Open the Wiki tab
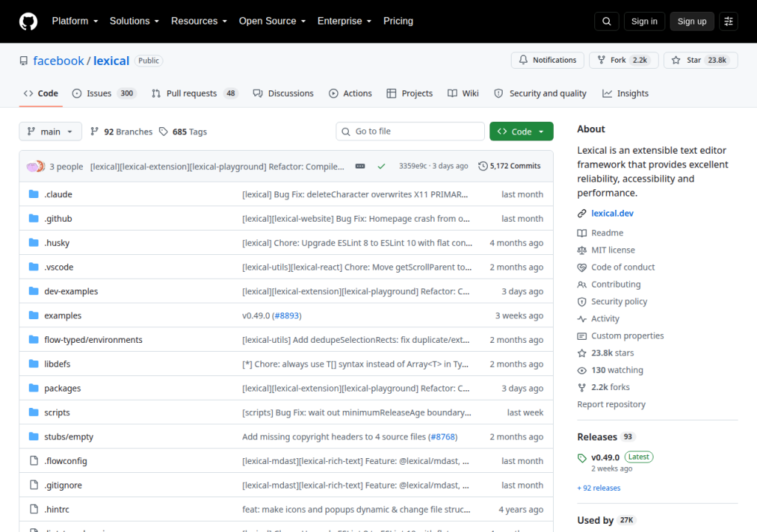Image resolution: width=757 pixels, height=532 pixels. 463,93
